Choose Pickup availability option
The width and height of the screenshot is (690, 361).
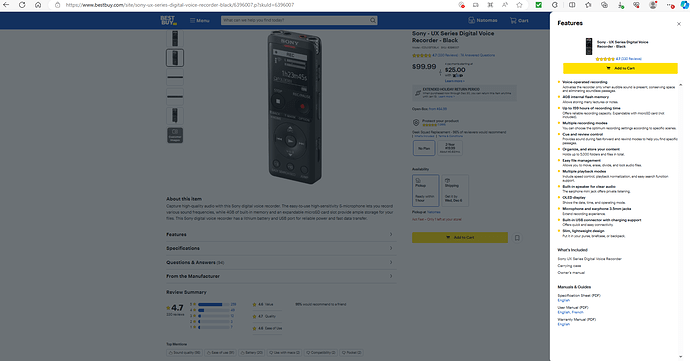(x=426, y=190)
